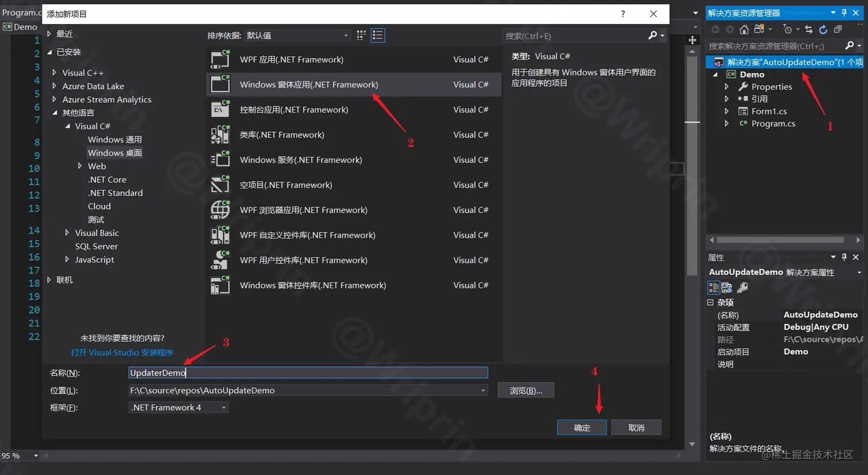Click the Home icon in Solution Explorer toolbar
Image resolution: width=868 pixels, height=475 pixels.
click(x=744, y=29)
